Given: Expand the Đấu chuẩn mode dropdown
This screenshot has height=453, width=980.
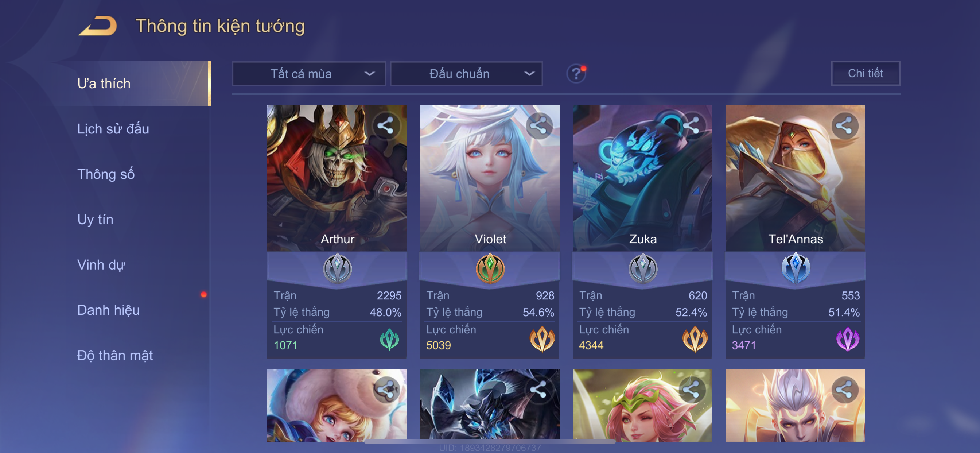Looking at the screenshot, I should [466, 73].
